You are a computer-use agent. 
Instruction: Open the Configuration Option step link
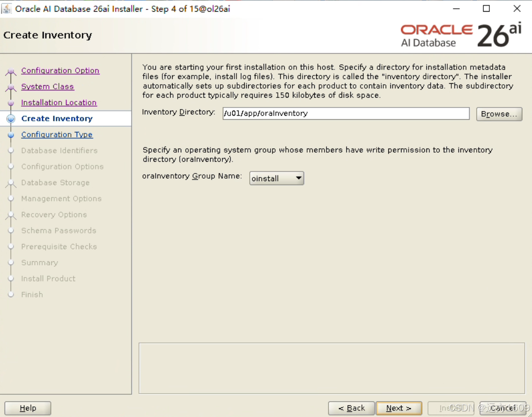click(60, 71)
